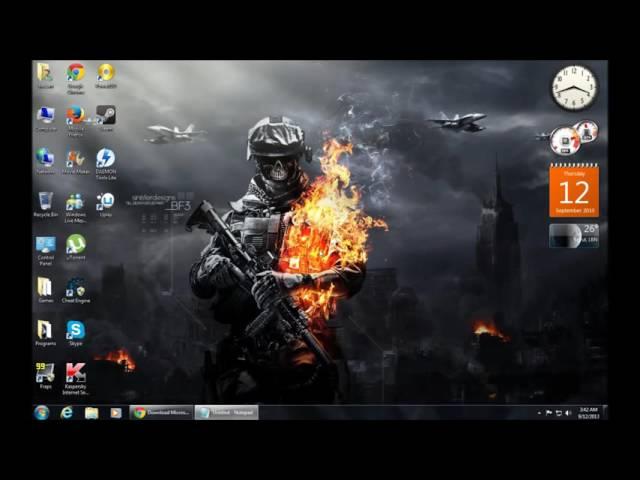Open the Windows Start menu
This screenshot has width=640, height=480.
click(41, 413)
